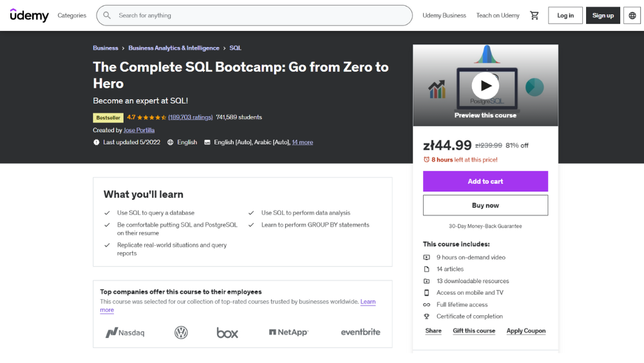Open the Categories menu

point(72,15)
